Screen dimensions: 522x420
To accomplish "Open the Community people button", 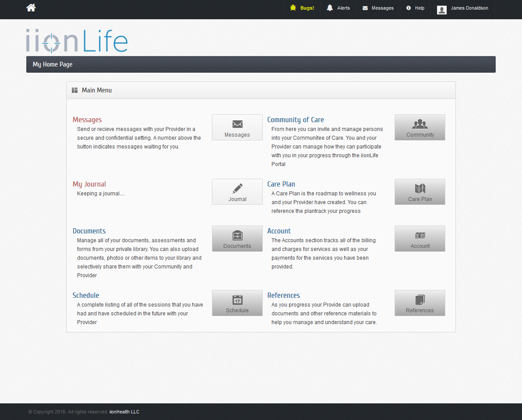I will tap(420, 127).
